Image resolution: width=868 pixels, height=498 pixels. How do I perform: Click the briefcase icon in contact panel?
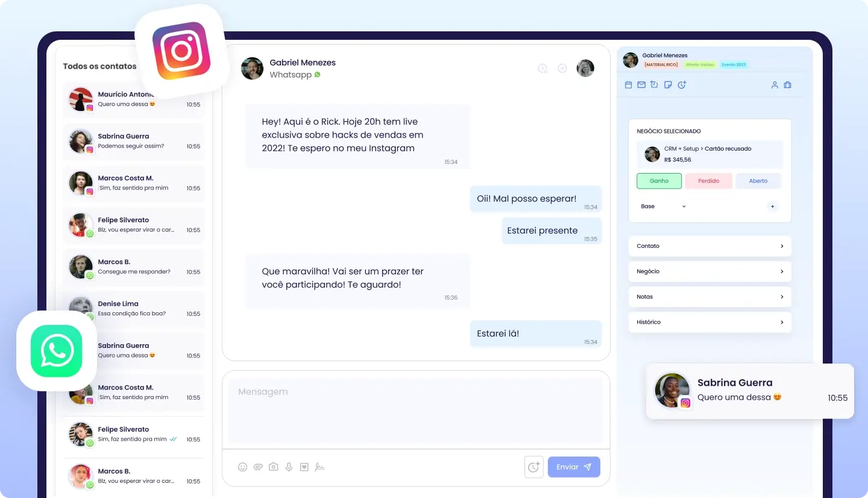(x=788, y=85)
